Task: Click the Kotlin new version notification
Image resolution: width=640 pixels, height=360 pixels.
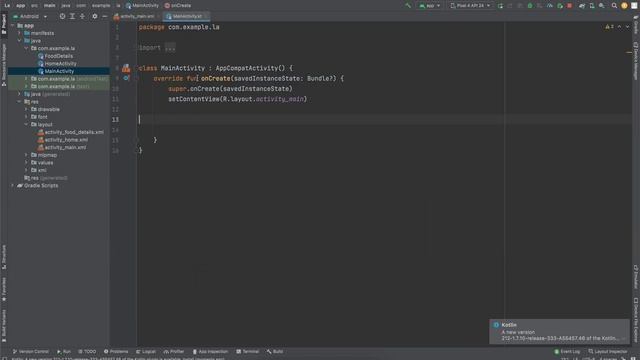Action: 559,331
